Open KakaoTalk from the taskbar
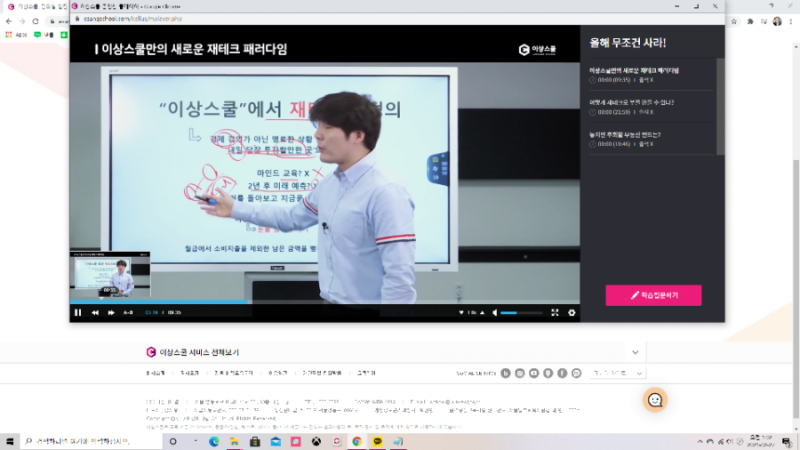800x450 pixels. [378, 441]
